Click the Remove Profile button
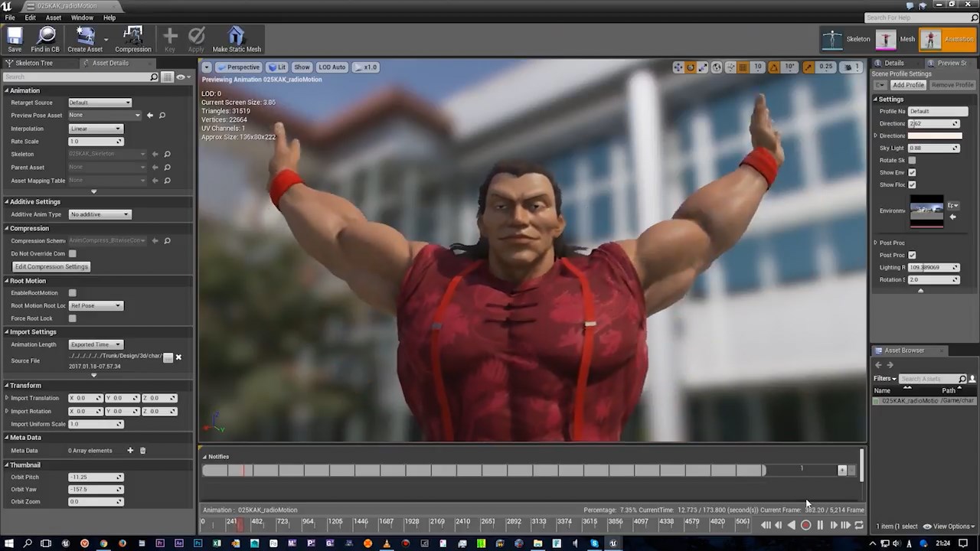 click(x=952, y=85)
